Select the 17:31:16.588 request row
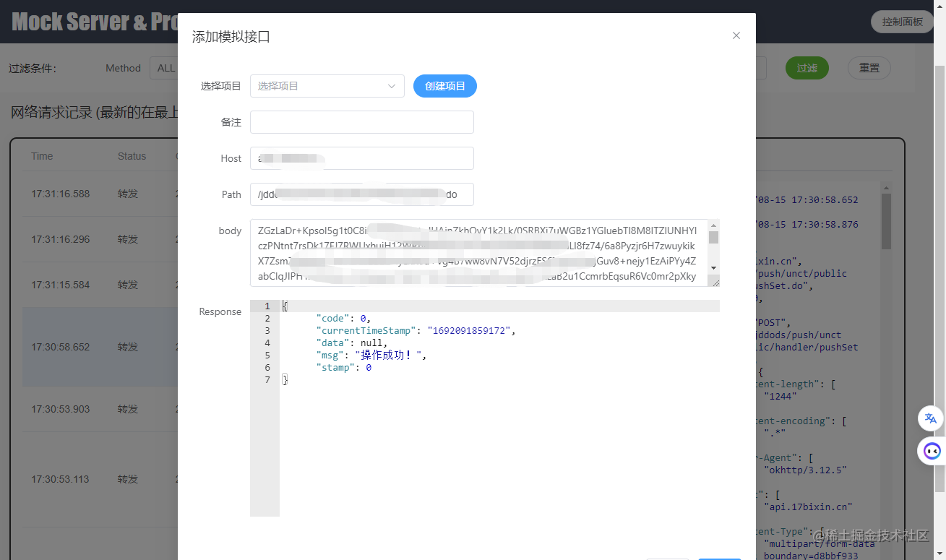 click(x=100, y=194)
